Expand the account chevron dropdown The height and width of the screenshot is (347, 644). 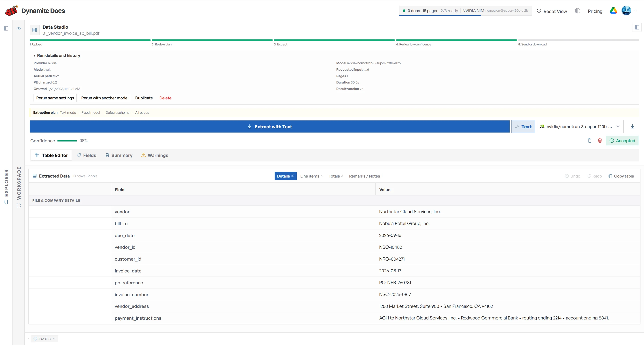click(x=636, y=11)
